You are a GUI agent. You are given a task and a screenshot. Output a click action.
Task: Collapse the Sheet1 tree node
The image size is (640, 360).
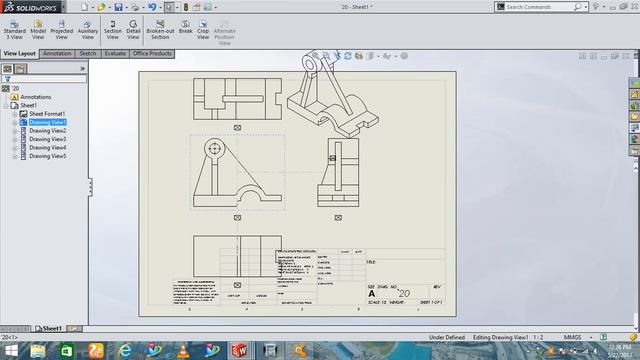point(6,106)
